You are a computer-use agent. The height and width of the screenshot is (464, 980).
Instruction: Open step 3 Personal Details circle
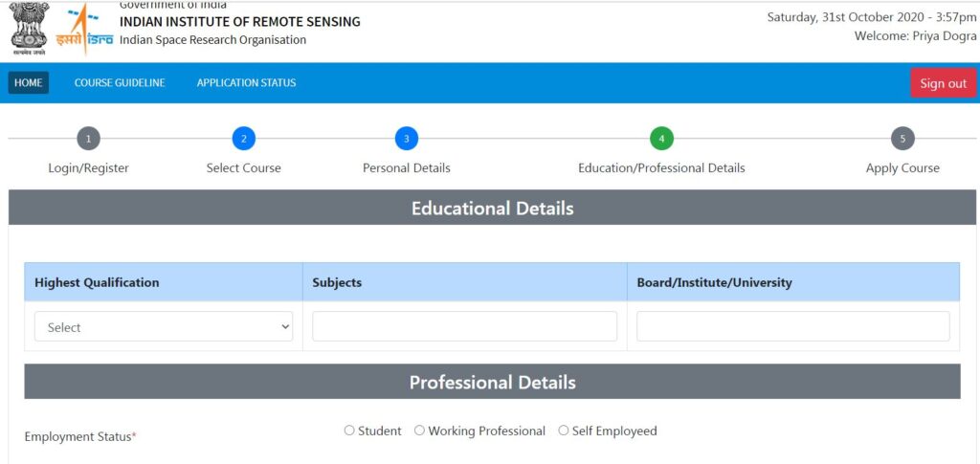point(406,139)
